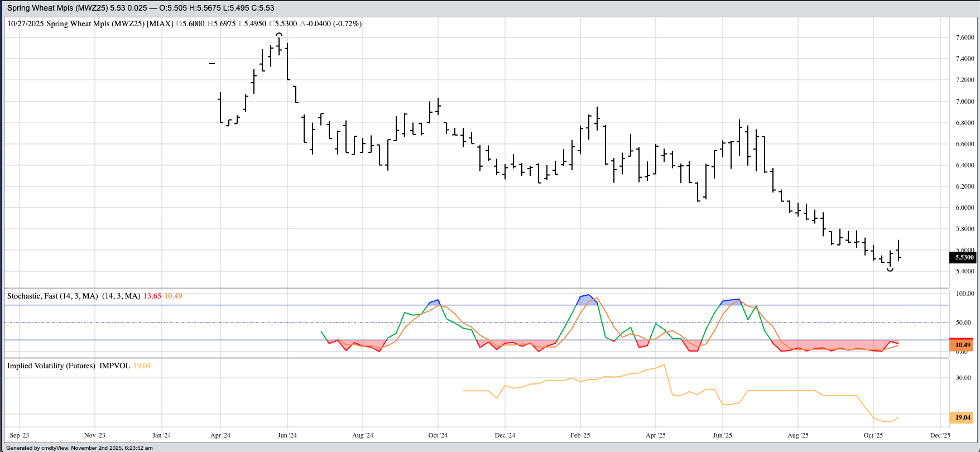Select the black 5.5300 last-price tag

(963, 257)
